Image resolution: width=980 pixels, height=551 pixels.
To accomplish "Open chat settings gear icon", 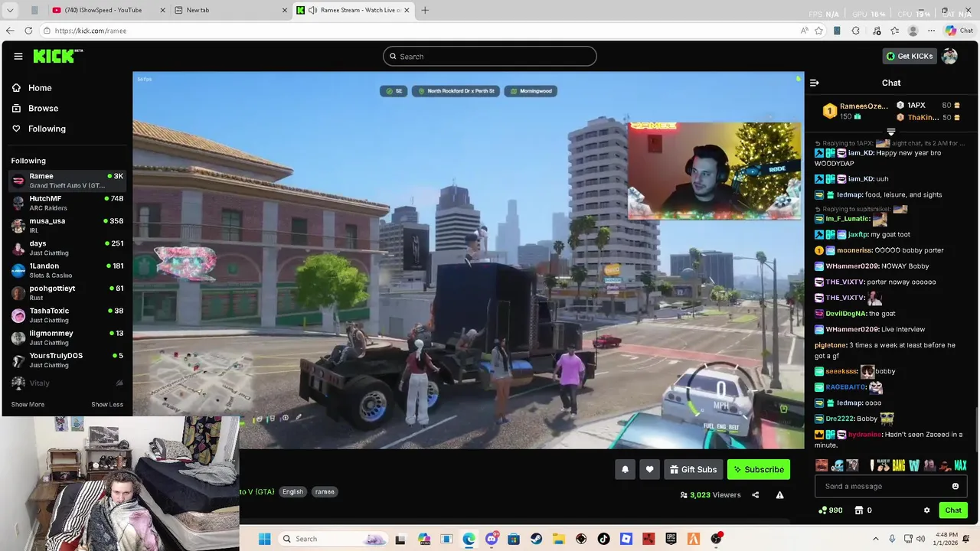I will (x=926, y=510).
